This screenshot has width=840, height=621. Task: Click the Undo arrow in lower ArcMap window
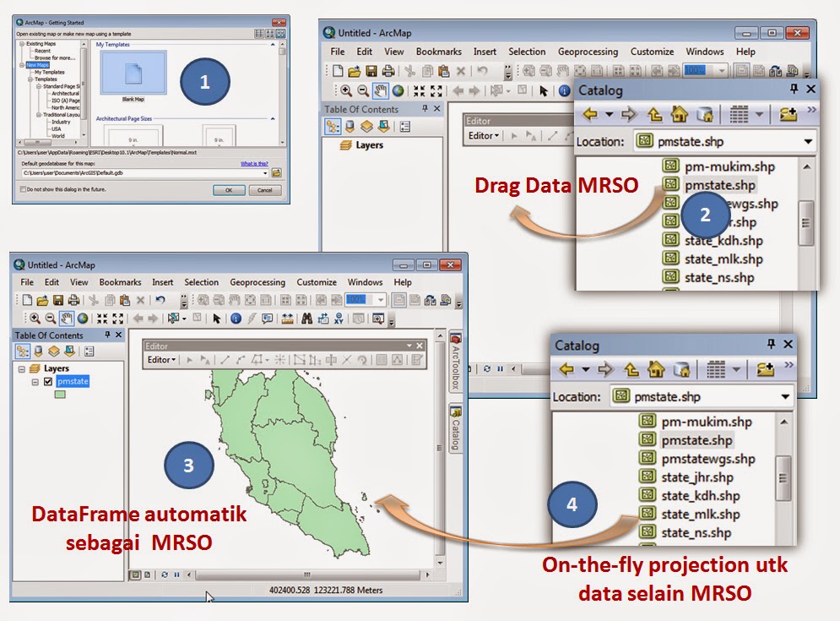coord(160,300)
